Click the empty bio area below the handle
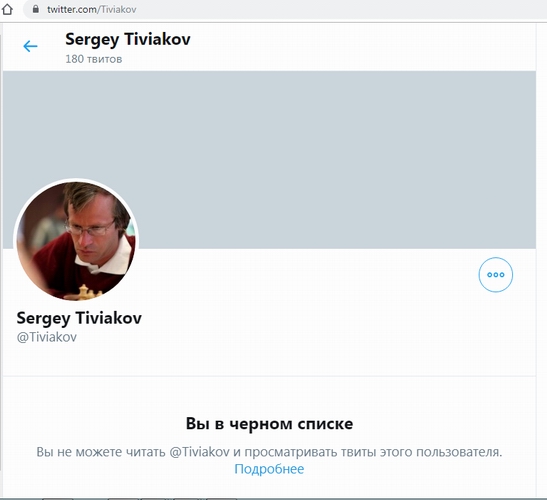The height and width of the screenshot is (500, 547). [269, 360]
